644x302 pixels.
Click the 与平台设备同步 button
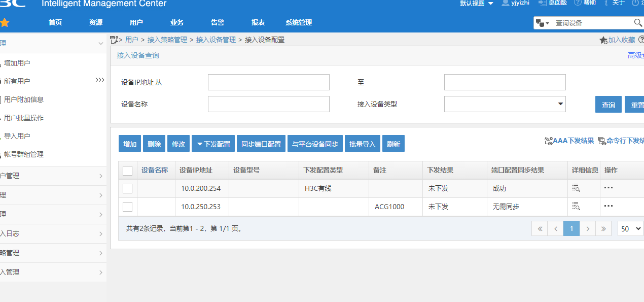click(315, 144)
